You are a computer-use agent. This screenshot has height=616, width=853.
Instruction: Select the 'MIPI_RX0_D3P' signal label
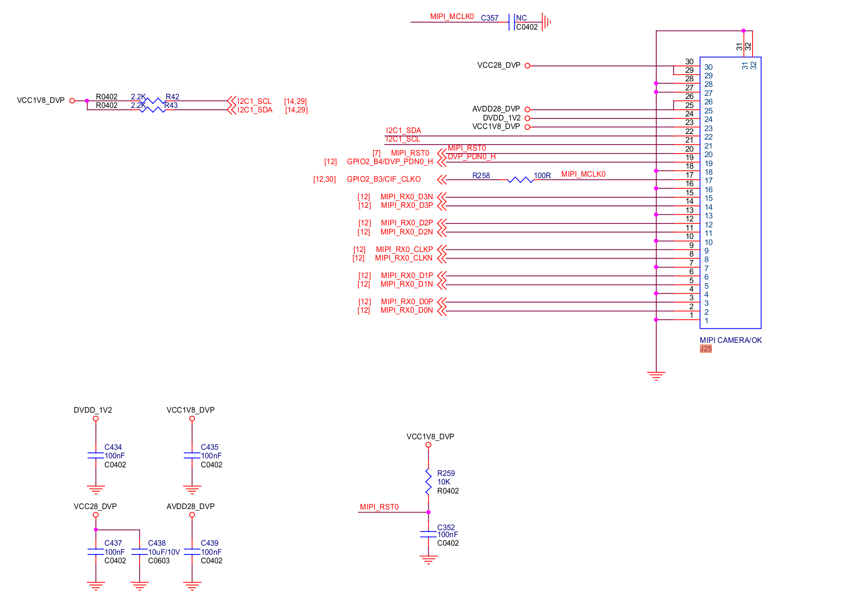(x=407, y=205)
